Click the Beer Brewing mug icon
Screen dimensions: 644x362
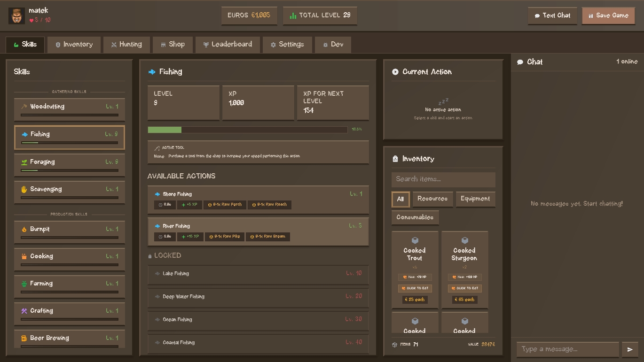[24, 338]
